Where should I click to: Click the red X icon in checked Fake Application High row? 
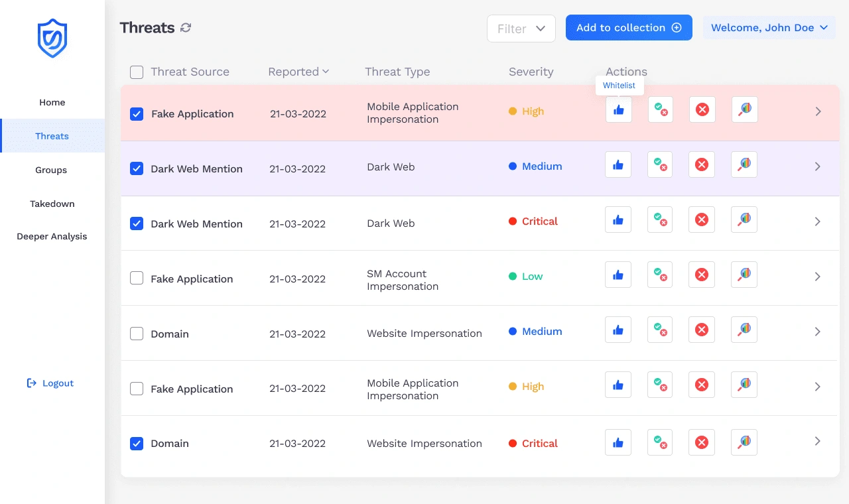pyautogui.click(x=702, y=110)
